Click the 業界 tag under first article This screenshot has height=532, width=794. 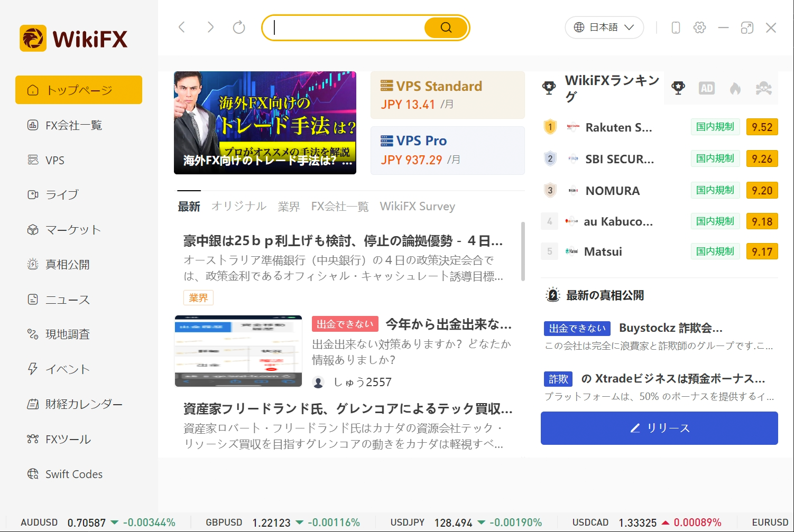(198, 298)
